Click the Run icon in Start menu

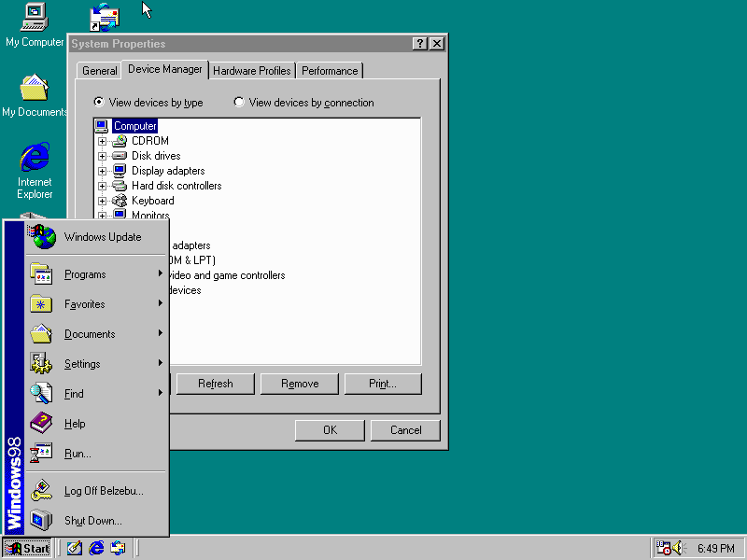pos(41,454)
